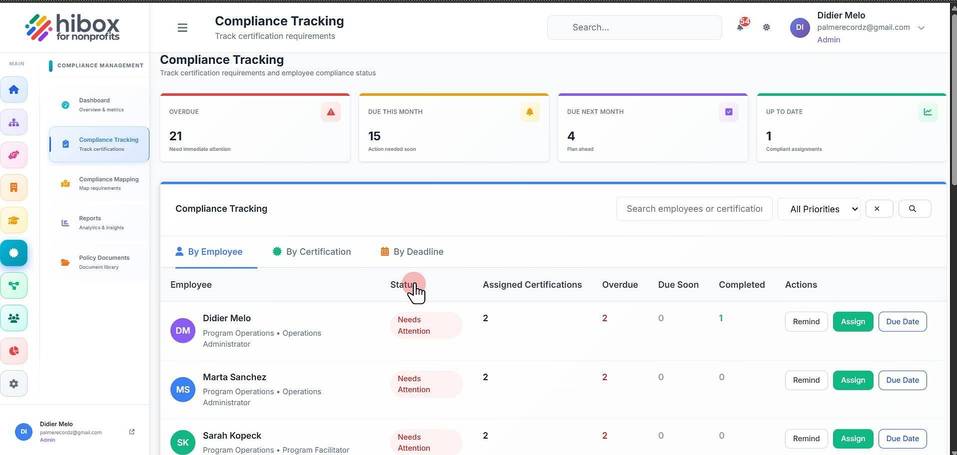Click the Due This Month 15 card
This screenshot has width=957, height=455.
(454, 128)
